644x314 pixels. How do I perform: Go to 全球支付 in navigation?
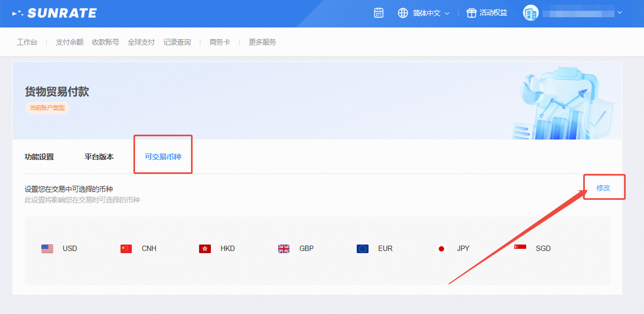click(141, 42)
